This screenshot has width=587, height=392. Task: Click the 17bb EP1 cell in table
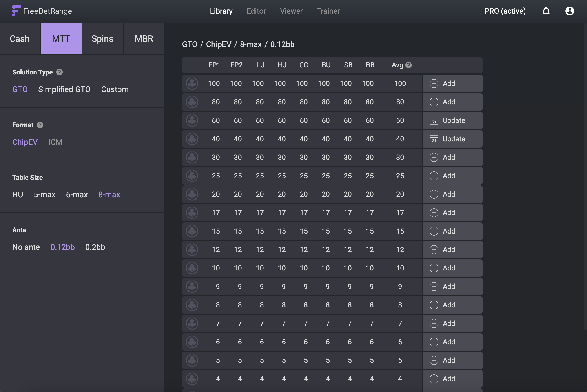(216, 213)
